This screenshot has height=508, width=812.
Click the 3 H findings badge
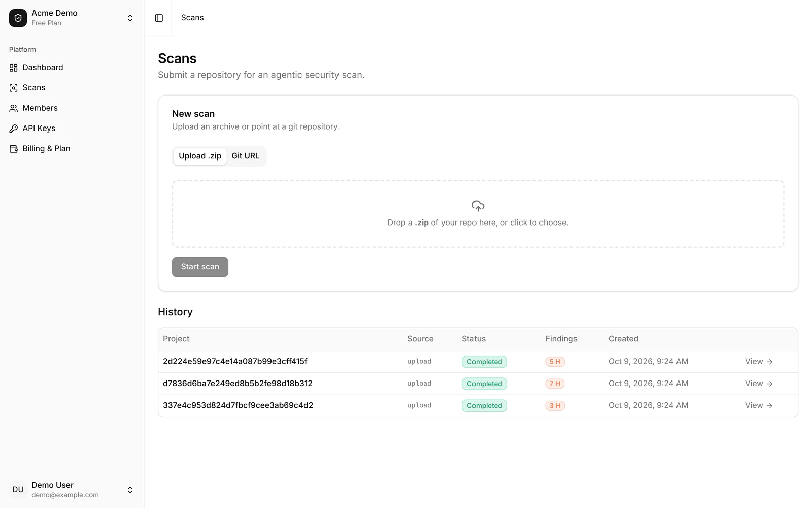pos(555,405)
